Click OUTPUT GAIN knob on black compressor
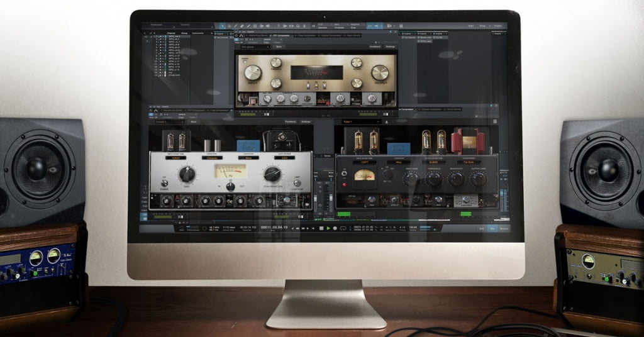Screen dimensions: 644x337 click(479, 179)
